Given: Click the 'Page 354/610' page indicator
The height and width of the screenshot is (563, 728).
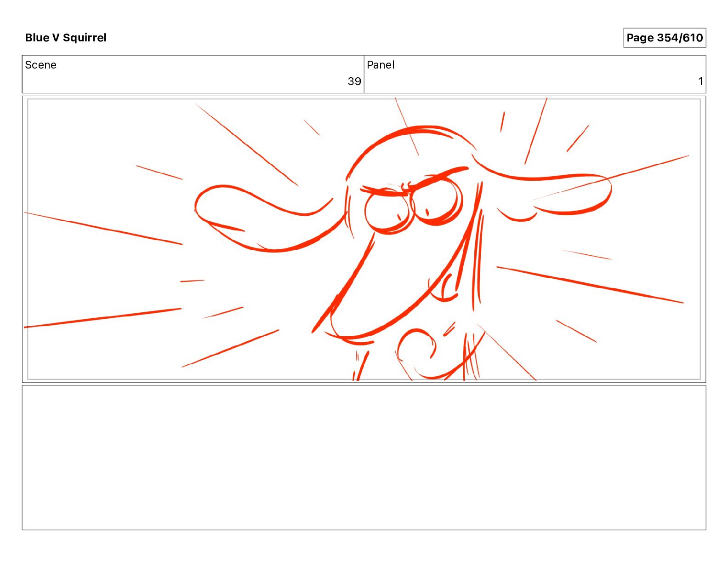Looking at the screenshot, I should pyautogui.click(x=665, y=38).
